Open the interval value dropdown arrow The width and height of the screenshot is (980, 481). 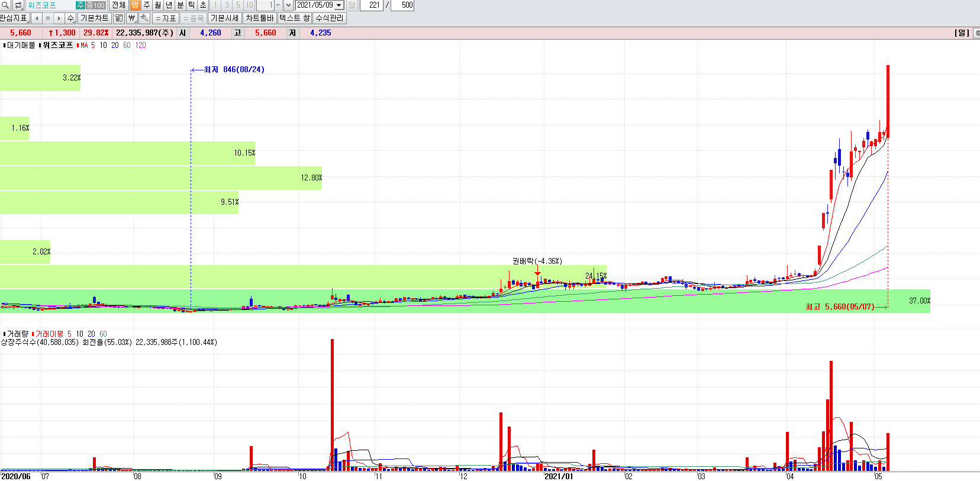[x=278, y=5]
